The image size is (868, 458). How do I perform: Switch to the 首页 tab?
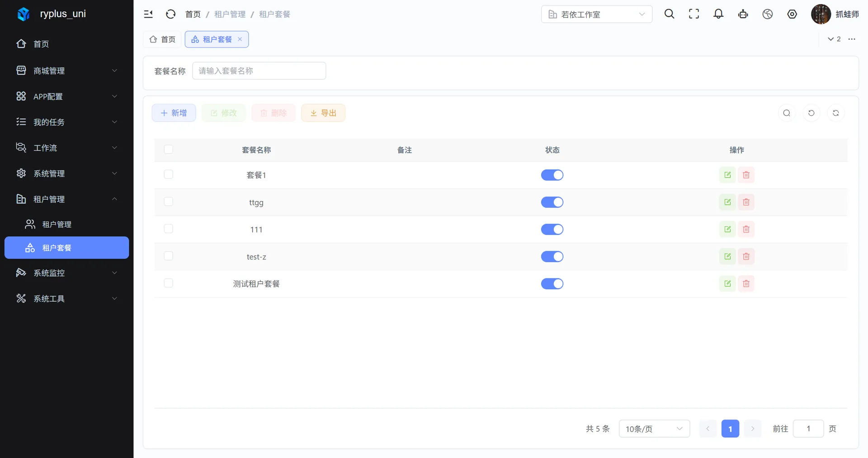tap(162, 39)
